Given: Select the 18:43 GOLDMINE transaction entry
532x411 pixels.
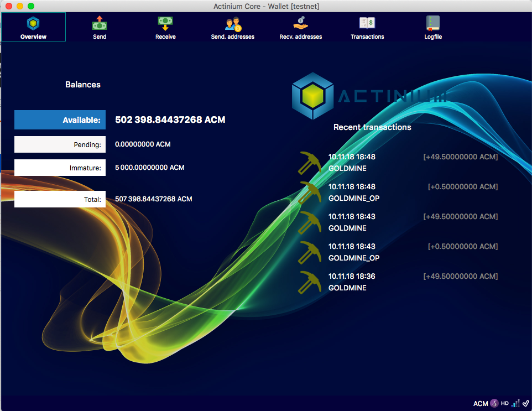Looking at the screenshot, I should [398, 222].
